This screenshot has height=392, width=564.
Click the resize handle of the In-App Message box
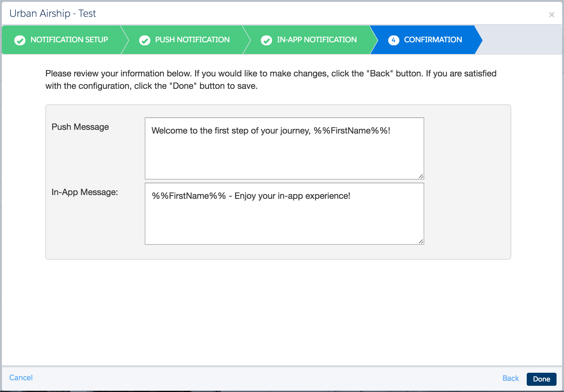tap(421, 241)
